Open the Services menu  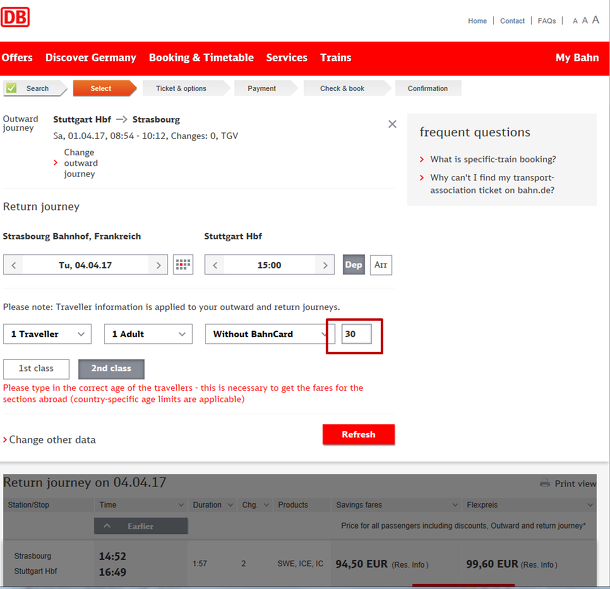coord(287,58)
